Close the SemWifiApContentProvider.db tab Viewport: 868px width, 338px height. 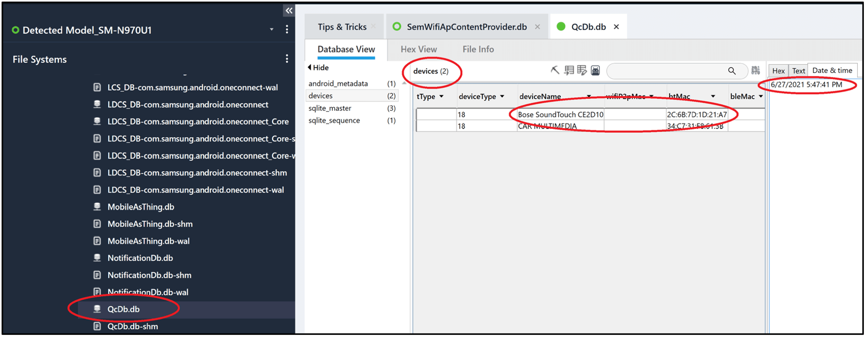[x=537, y=27]
